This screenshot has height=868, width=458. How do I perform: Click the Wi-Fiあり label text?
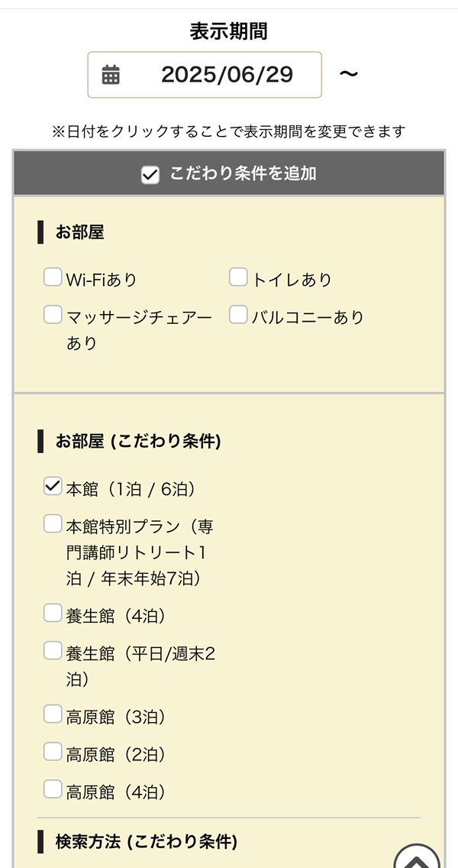(102, 280)
